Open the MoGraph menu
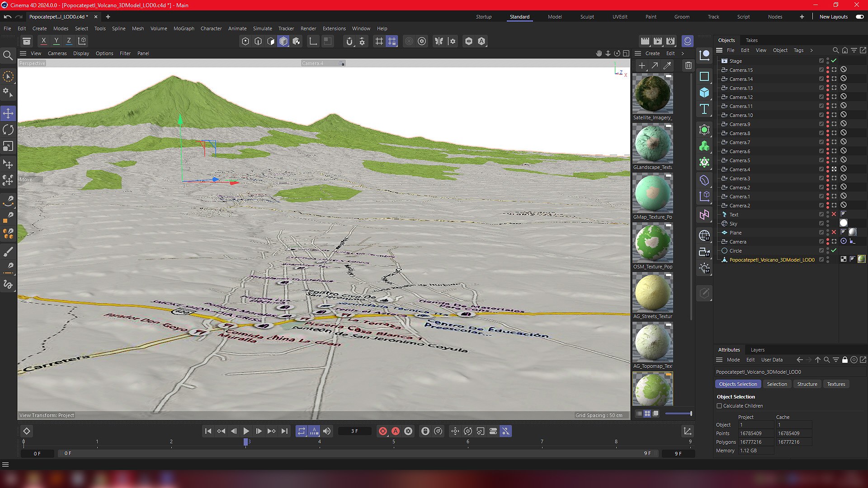Screen dimensions: 868x488 click(184, 28)
